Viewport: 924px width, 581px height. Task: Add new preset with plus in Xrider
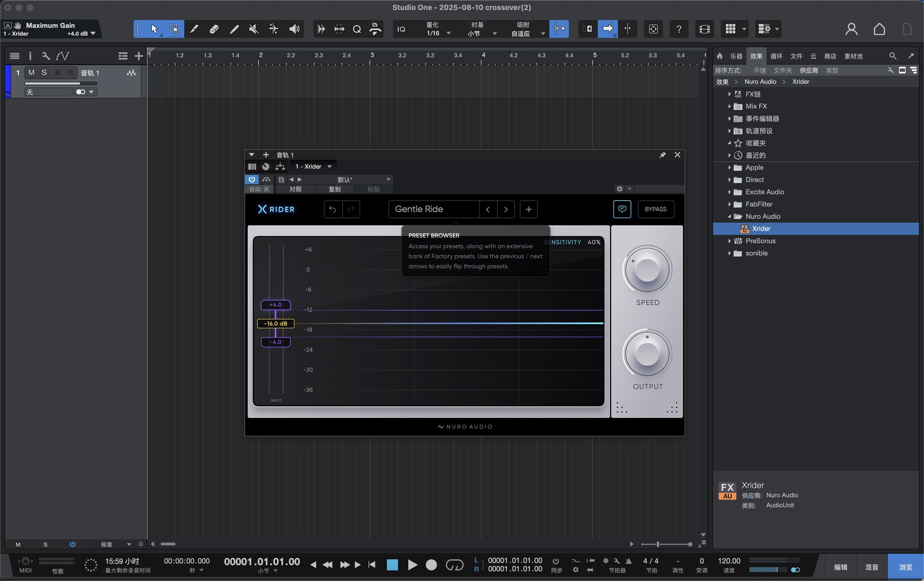[528, 209]
